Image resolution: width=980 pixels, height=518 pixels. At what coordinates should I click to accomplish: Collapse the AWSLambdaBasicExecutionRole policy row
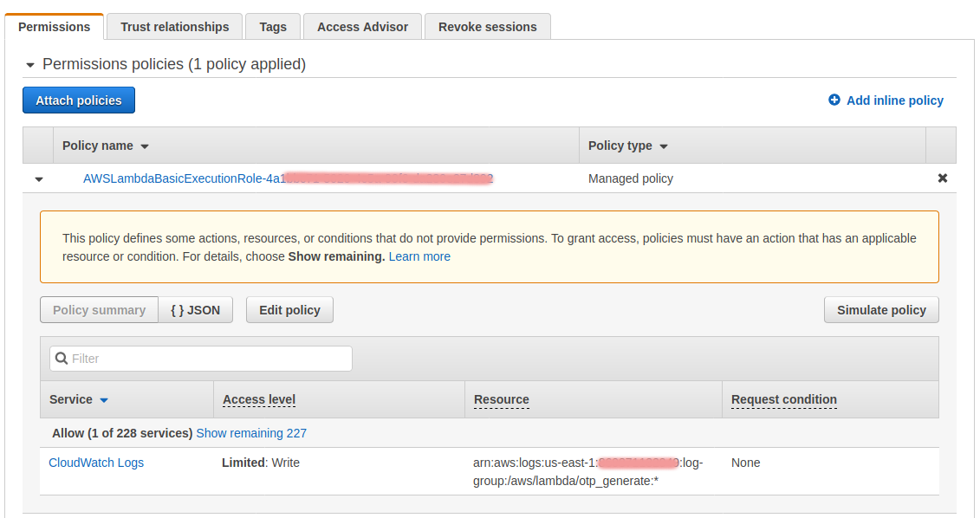point(38,179)
